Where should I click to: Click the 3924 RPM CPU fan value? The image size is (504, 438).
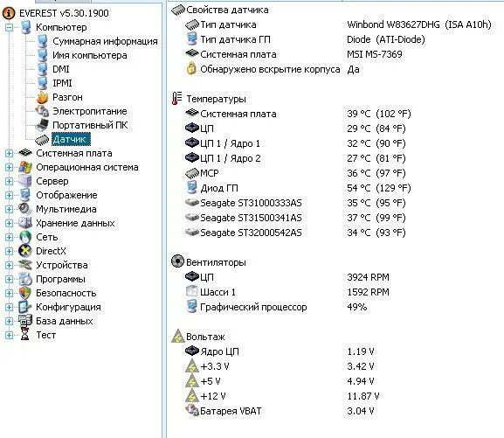tap(368, 277)
